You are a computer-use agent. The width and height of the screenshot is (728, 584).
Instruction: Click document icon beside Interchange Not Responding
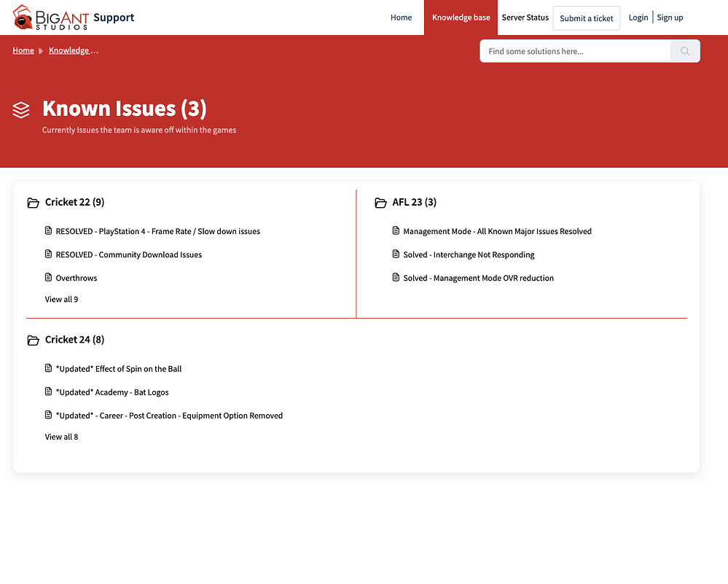point(396,254)
